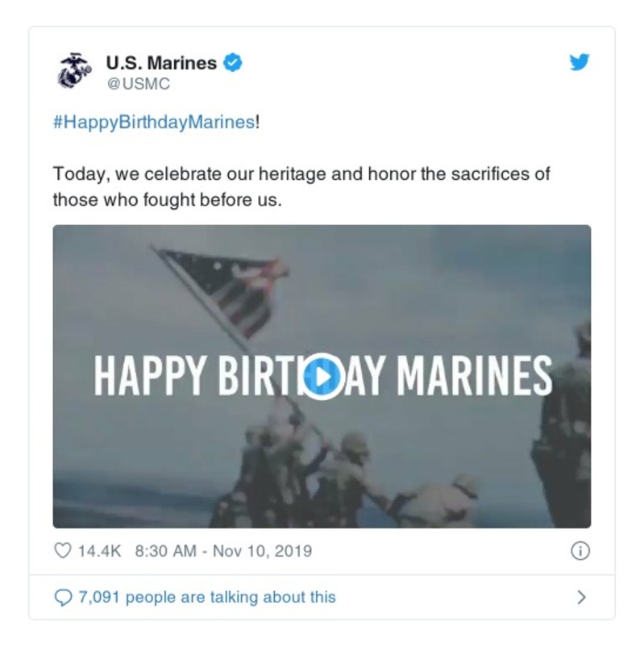The width and height of the screenshot is (644, 659).
Task: View "7,091 people are talking about this"
Action: (206, 598)
